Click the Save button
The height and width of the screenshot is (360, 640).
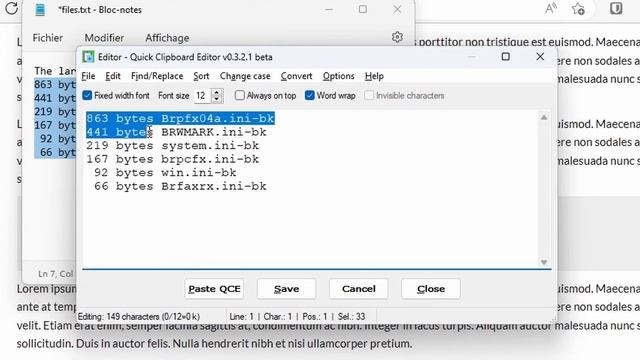[287, 289]
